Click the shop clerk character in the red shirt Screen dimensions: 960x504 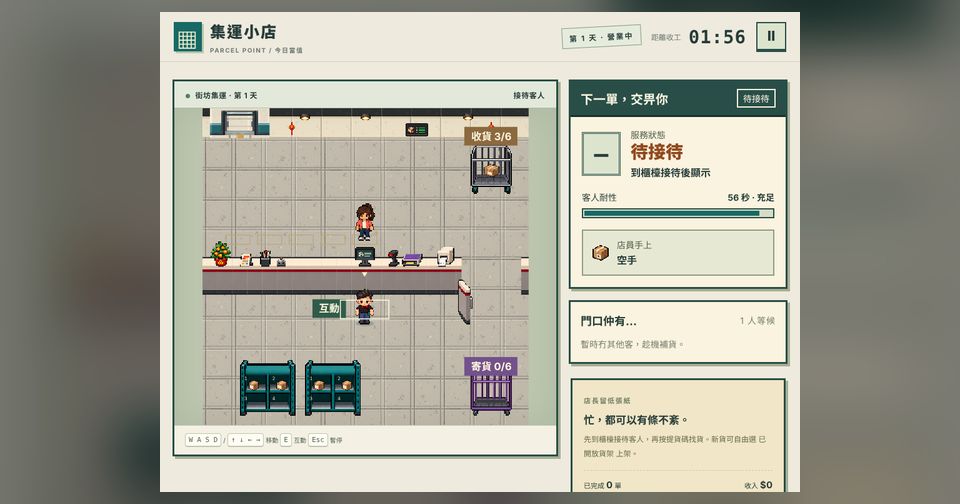pyautogui.click(x=364, y=306)
